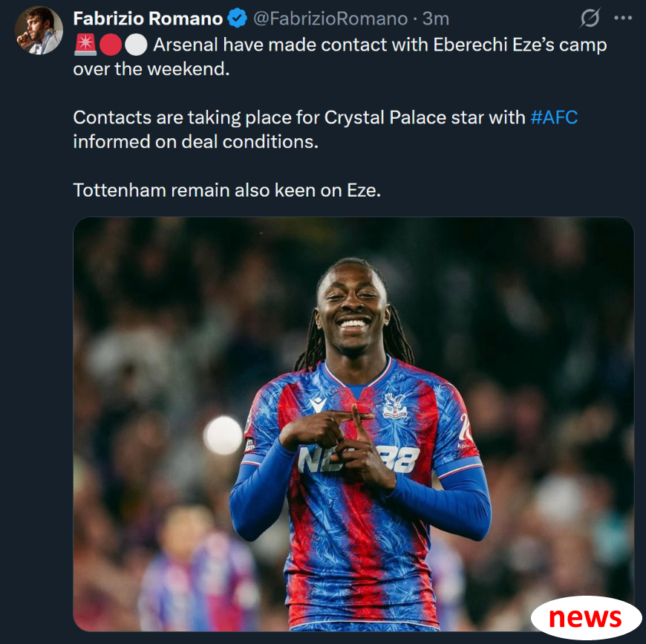This screenshot has width=646, height=644.
Task: Click the red siren emoji
Action: pyautogui.click(x=85, y=45)
